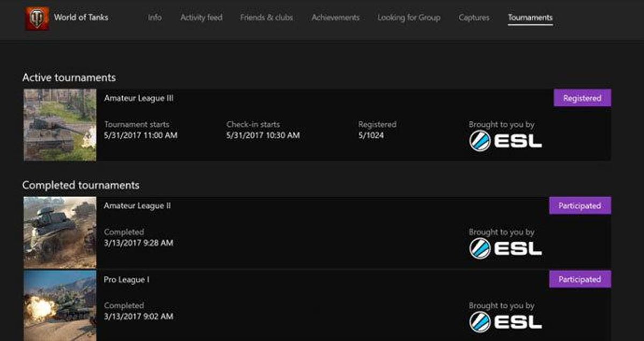Open the Amateur League III tank thumbnail
This screenshot has width=644, height=341.
coord(60,125)
